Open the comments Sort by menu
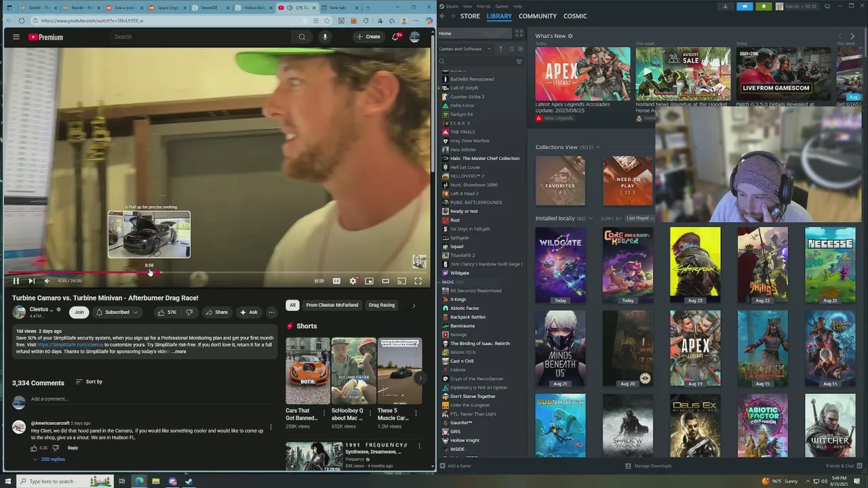 [x=89, y=382]
